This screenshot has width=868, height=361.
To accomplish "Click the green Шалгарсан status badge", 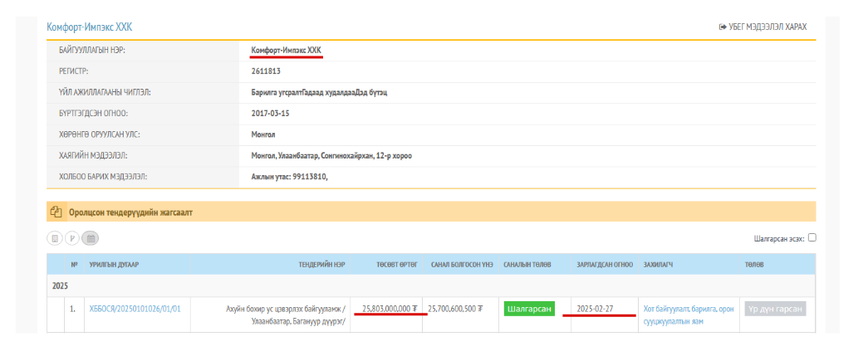I will pyautogui.click(x=528, y=309).
